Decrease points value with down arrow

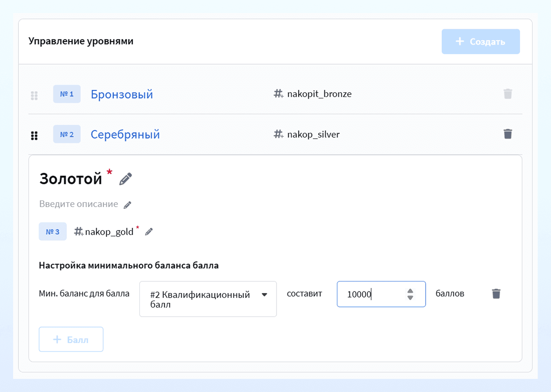(x=410, y=298)
